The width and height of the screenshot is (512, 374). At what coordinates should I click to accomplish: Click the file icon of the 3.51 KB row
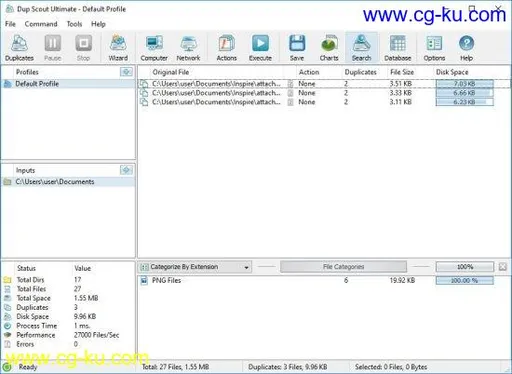click(x=144, y=84)
